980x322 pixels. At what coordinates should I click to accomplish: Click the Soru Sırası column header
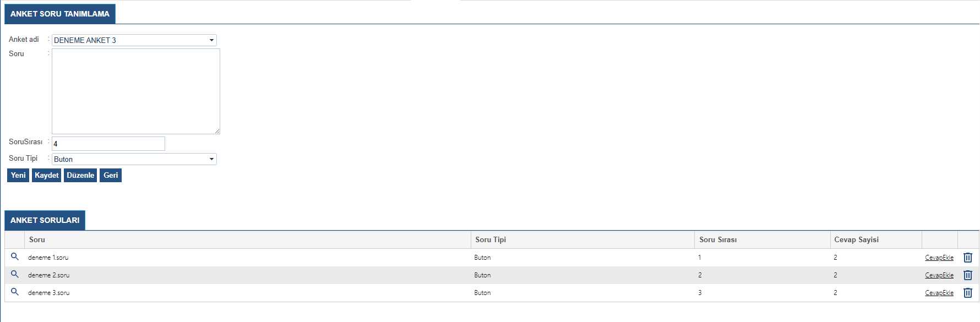(x=718, y=239)
